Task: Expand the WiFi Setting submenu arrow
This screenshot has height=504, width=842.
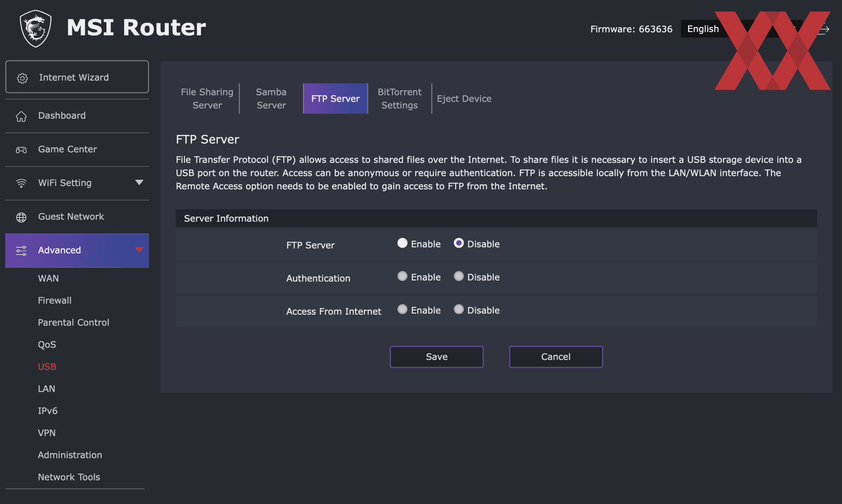Action: 139,182
